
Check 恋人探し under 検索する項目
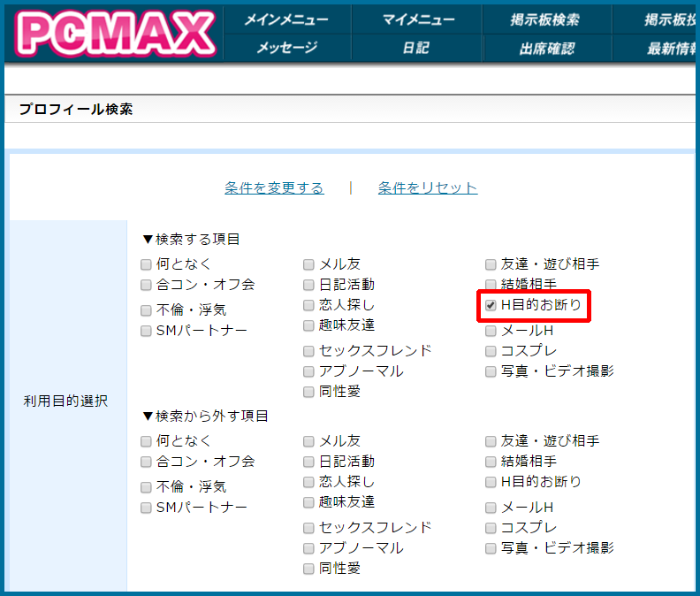[x=308, y=305]
